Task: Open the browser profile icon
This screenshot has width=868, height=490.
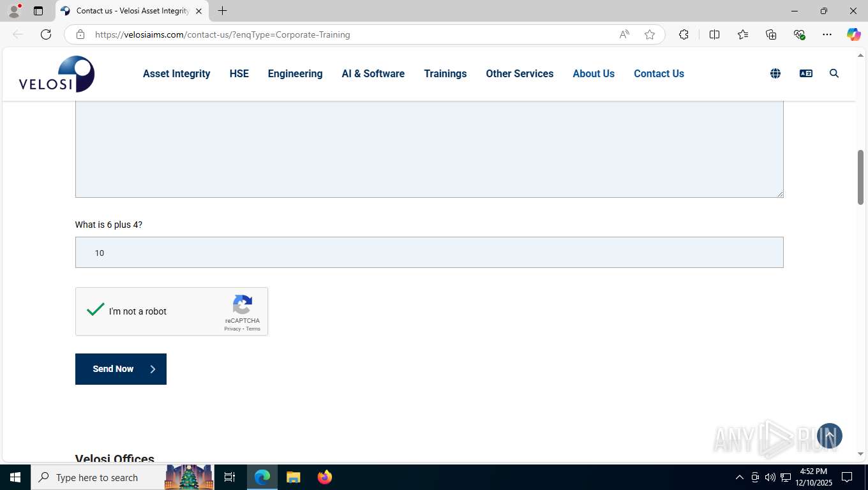Action: [x=13, y=11]
